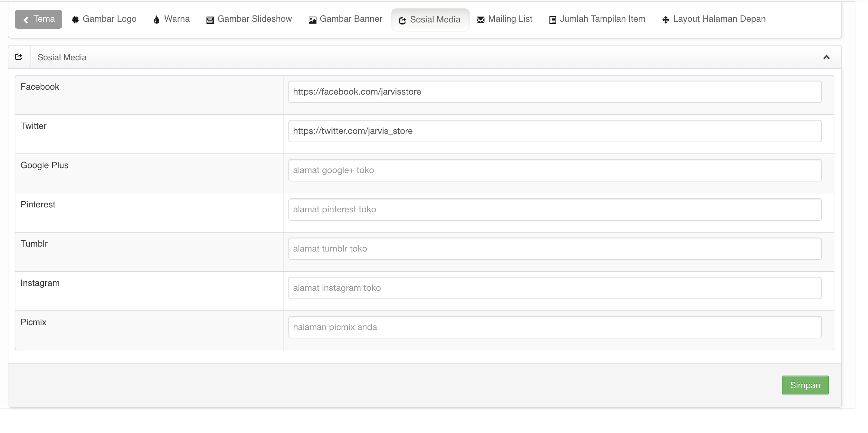
Task: Click the Jumlah Tampilan Item list icon
Action: coord(552,20)
